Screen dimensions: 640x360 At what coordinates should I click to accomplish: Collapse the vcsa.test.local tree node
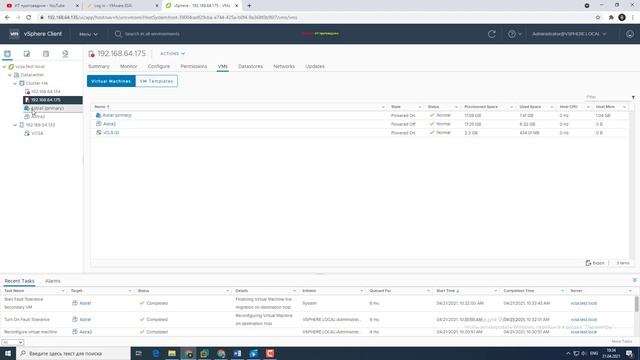pos(4,67)
